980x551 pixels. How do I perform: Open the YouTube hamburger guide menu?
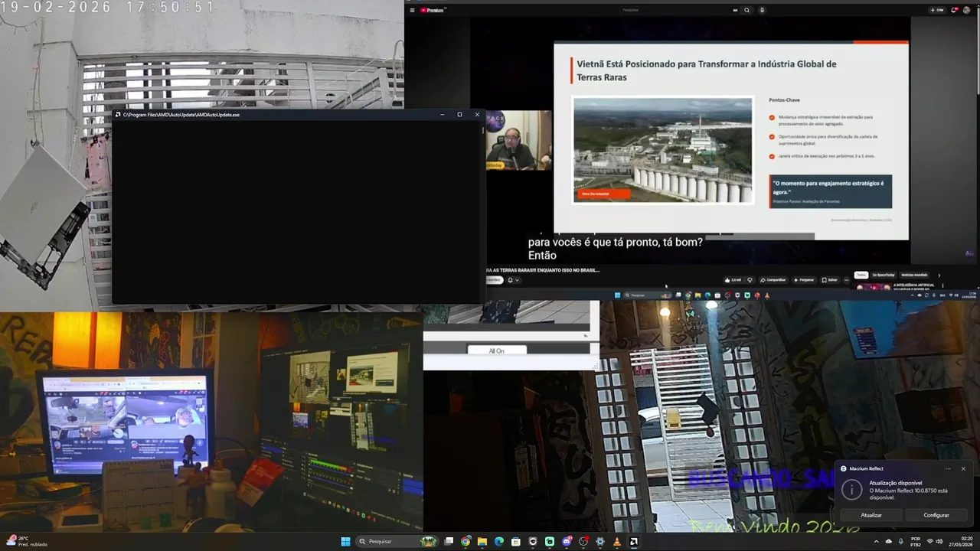click(x=412, y=10)
